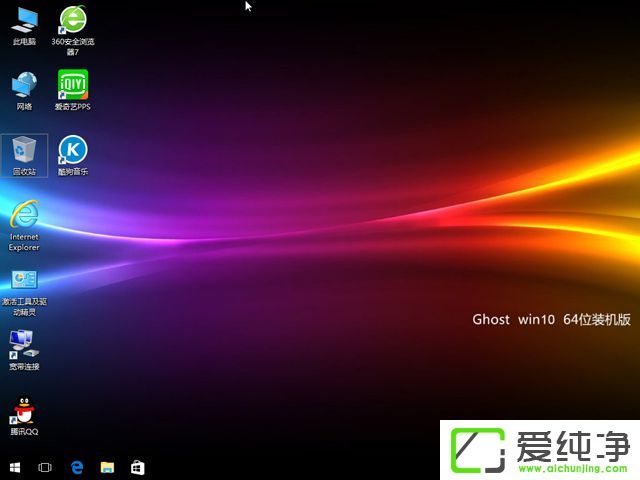Launch Microsoft Edge from the taskbar
Screen dimensions: 640x480
76,467
